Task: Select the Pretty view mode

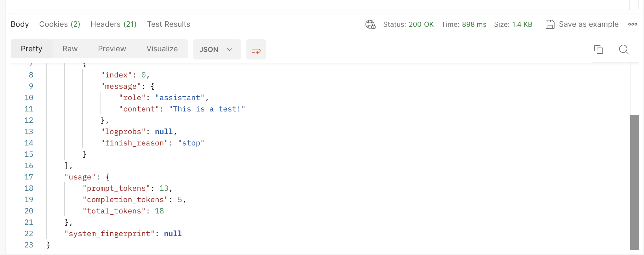Action: coord(32,49)
